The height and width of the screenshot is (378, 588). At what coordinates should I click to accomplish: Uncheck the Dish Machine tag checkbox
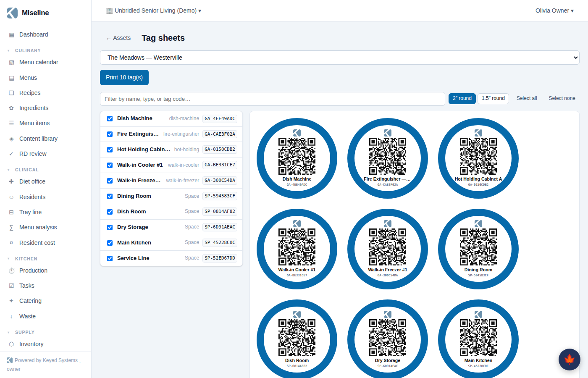point(110,119)
